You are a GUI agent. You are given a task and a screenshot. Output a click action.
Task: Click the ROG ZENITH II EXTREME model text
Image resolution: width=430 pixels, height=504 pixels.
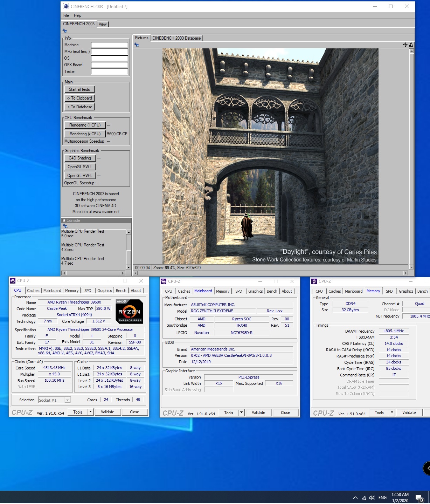pos(223,311)
